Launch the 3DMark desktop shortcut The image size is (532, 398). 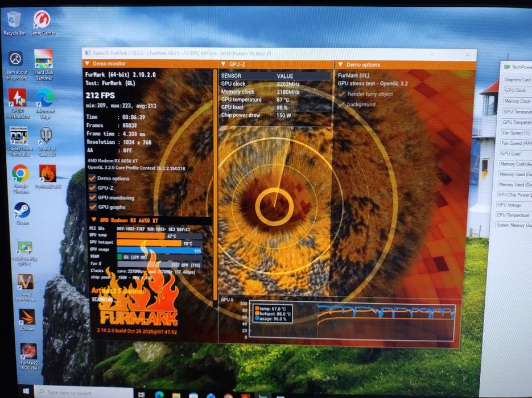click(x=27, y=320)
